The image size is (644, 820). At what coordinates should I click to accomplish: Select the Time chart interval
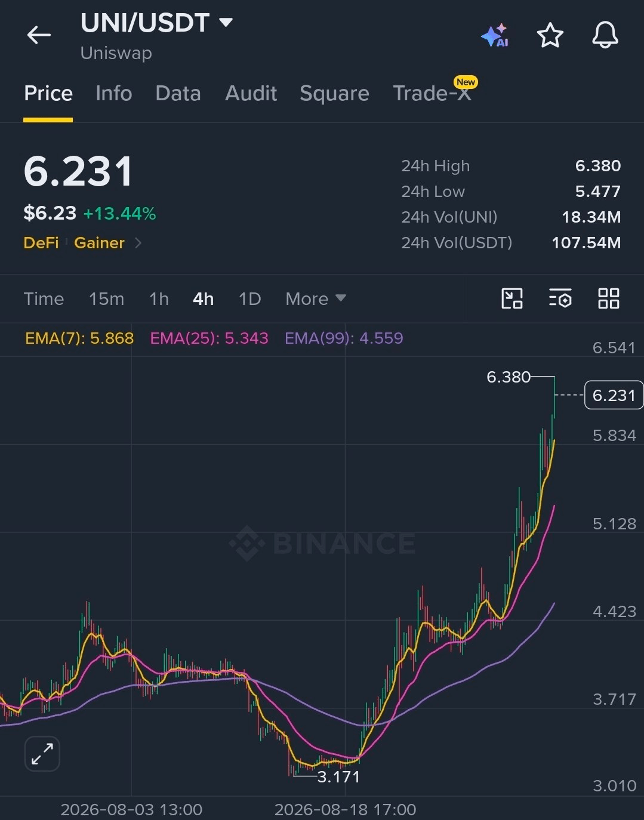tap(44, 298)
